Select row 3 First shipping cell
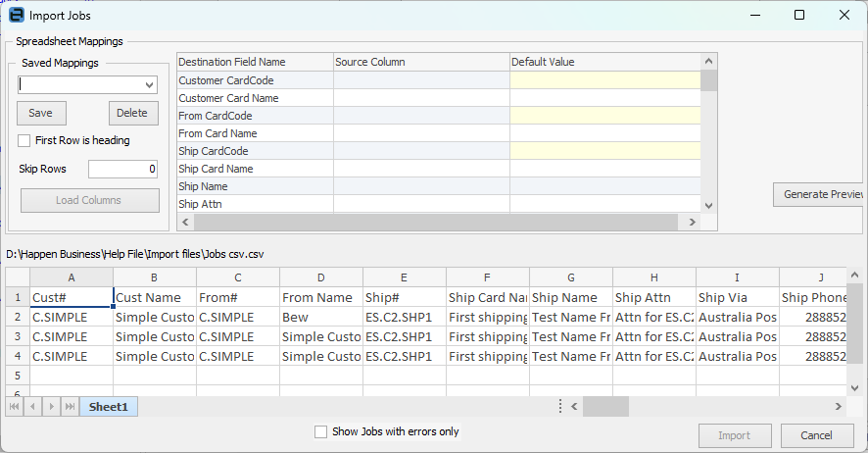 click(488, 336)
